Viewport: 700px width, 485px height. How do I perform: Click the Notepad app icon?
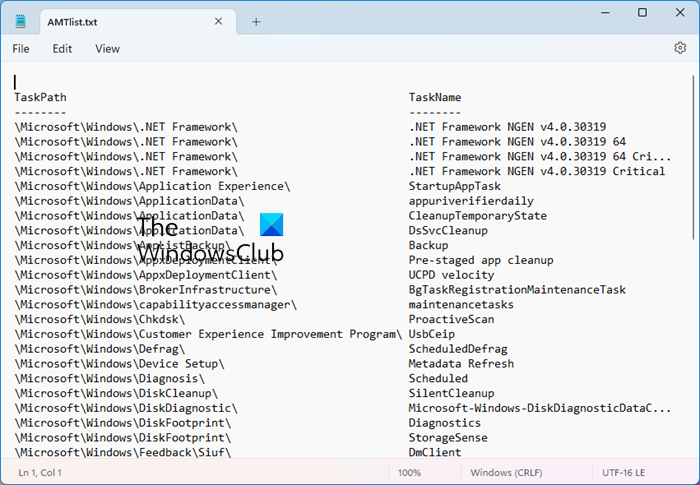[20, 21]
